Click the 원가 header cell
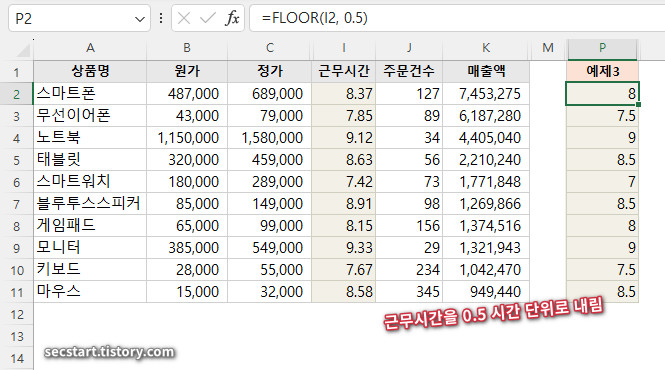Image resolution: width=665 pixels, height=370 pixels. point(187,71)
